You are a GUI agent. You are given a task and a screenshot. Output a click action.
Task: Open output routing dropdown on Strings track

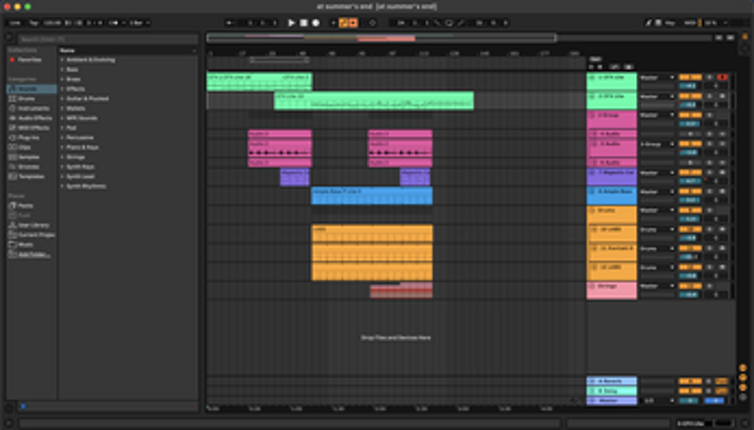(656, 286)
